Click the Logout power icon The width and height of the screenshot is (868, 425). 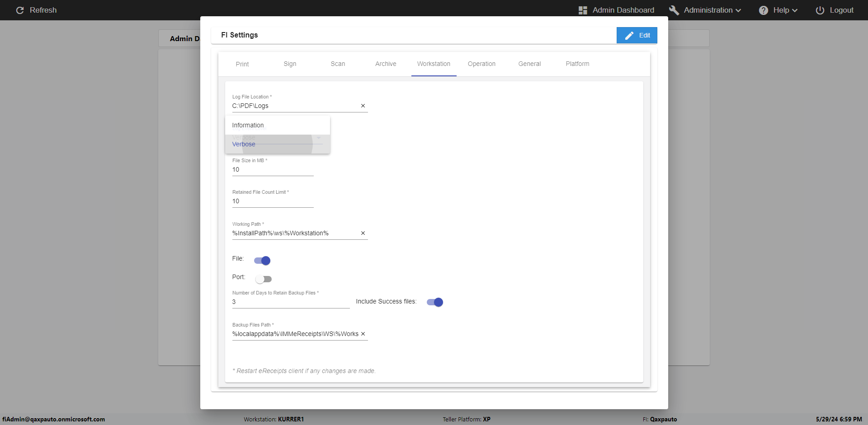(x=820, y=10)
